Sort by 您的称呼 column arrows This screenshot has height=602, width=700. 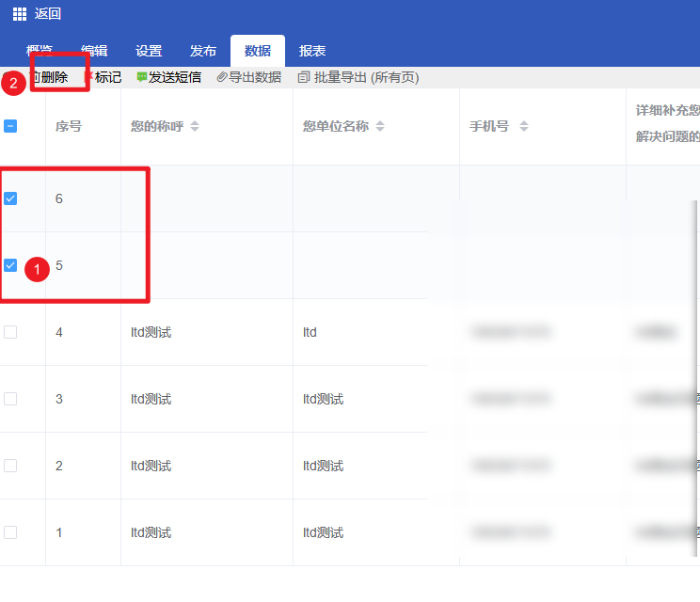tap(195, 126)
